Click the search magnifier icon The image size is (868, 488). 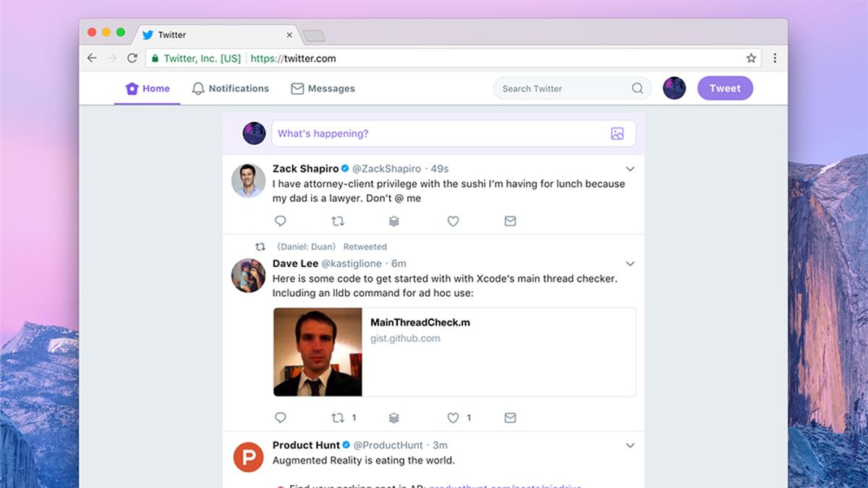637,88
